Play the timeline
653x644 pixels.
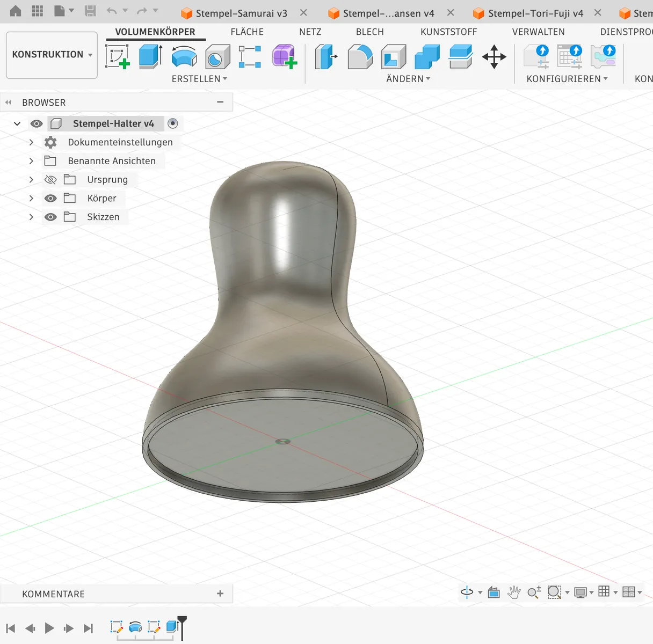coord(49,628)
